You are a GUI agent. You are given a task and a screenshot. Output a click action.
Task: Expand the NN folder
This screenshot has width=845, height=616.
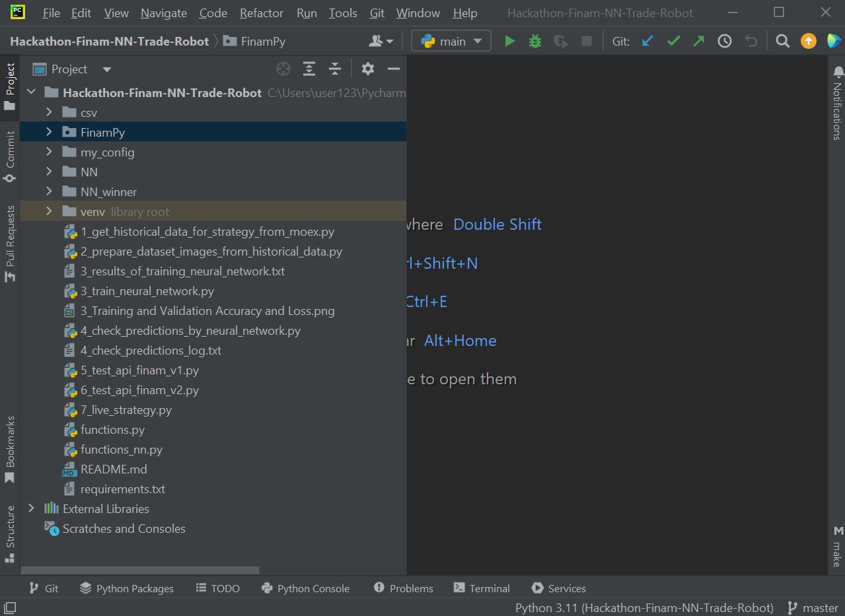click(49, 172)
